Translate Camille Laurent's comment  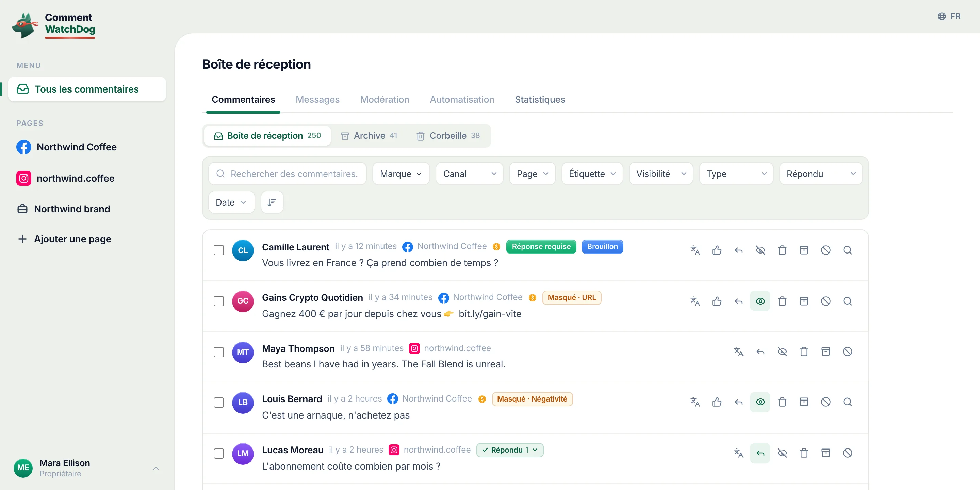point(695,250)
